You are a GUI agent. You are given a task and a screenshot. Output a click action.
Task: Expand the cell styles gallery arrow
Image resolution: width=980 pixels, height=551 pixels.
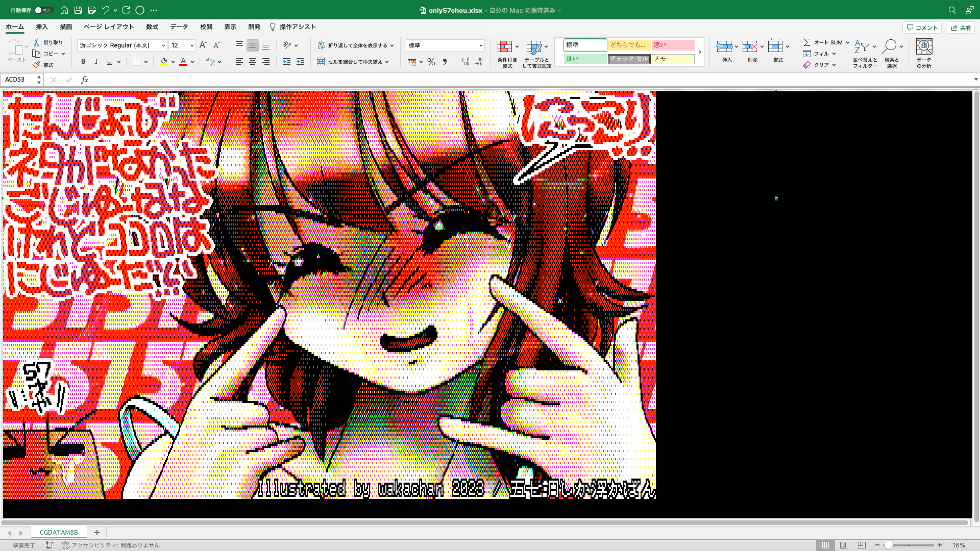tap(700, 52)
